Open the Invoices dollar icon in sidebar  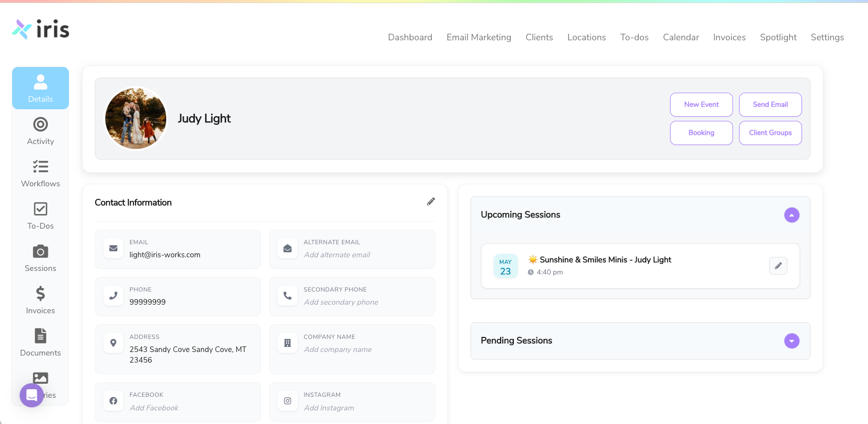tap(40, 294)
